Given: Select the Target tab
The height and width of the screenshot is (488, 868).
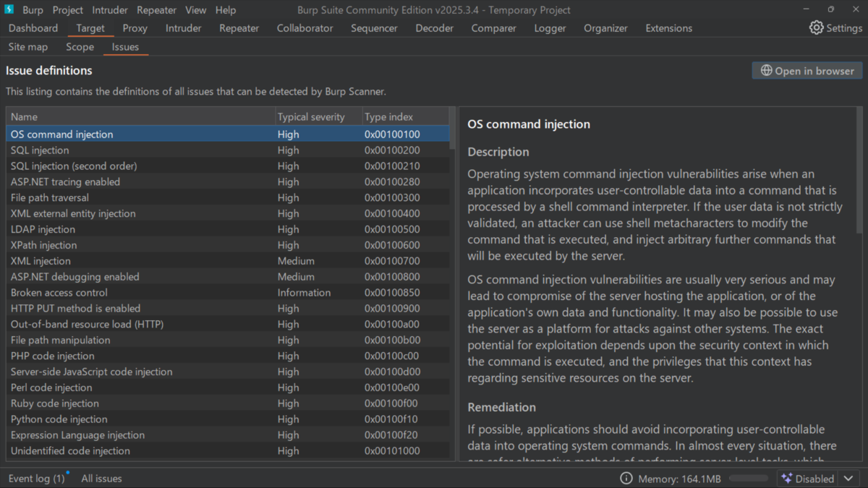Looking at the screenshot, I should 90,28.
